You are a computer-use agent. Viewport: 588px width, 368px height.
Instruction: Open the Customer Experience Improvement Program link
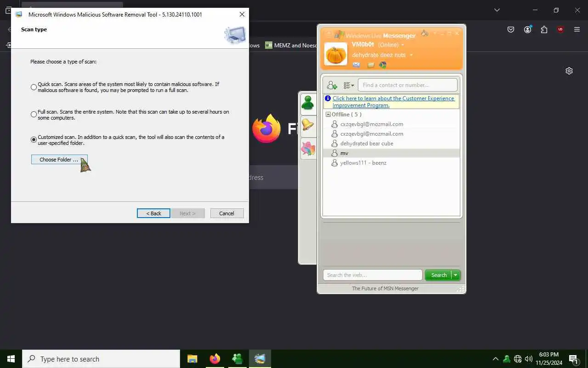393,102
